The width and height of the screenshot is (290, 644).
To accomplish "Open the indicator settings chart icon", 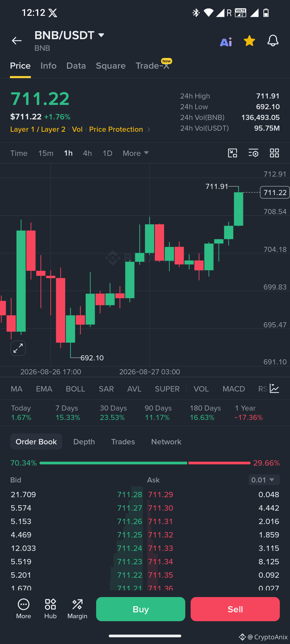I will [x=274, y=389].
